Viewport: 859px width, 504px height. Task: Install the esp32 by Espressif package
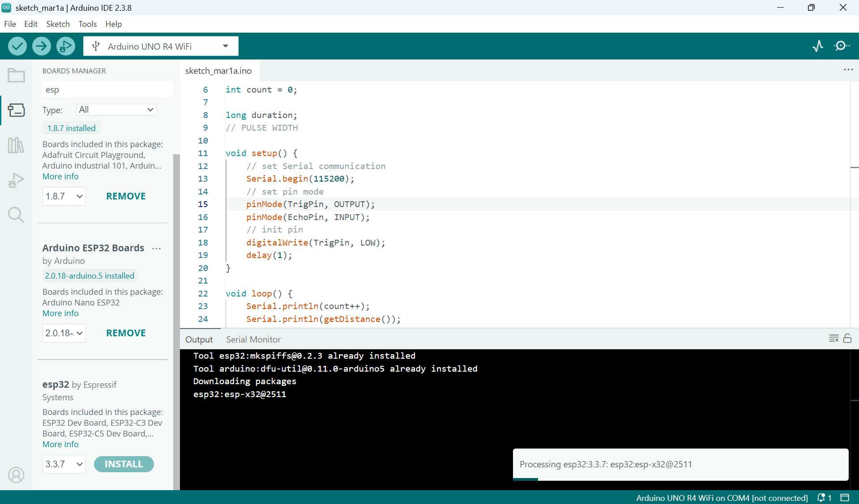(x=124, y=464)
